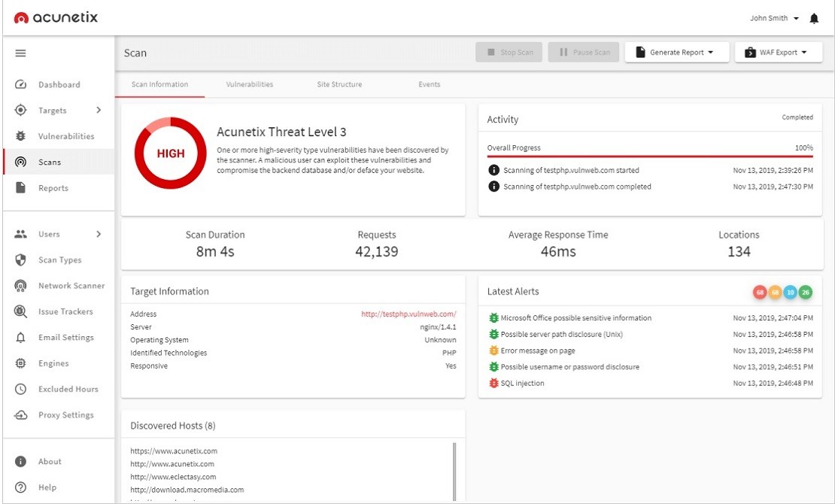This screenshot has height=504, width=835.
Task: Open the Help question mark icon
Action: click(x=21, y=487)
